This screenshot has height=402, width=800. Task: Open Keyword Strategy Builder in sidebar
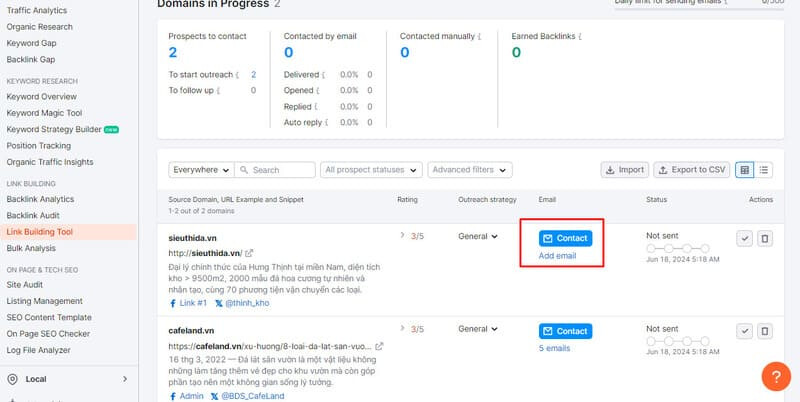coord(54,129)
